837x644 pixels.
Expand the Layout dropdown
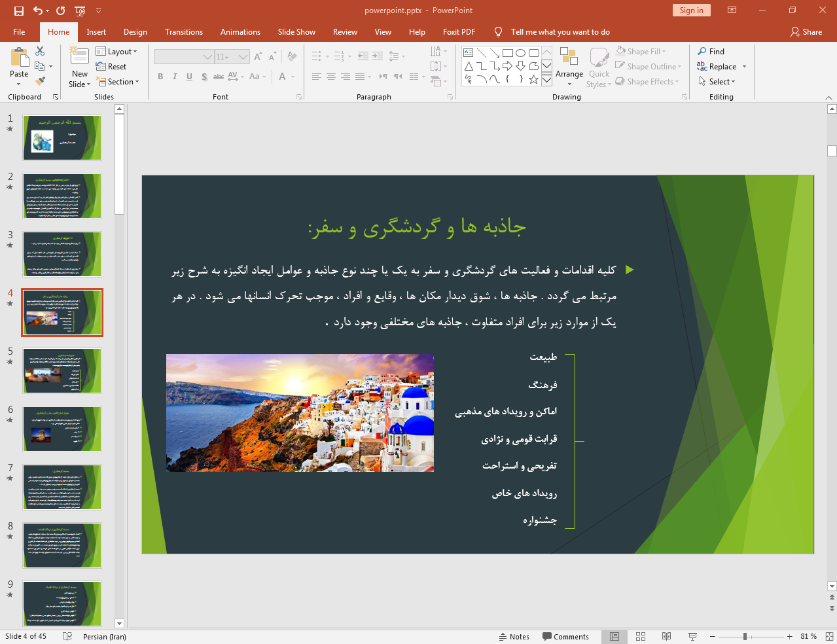[116, 52]
